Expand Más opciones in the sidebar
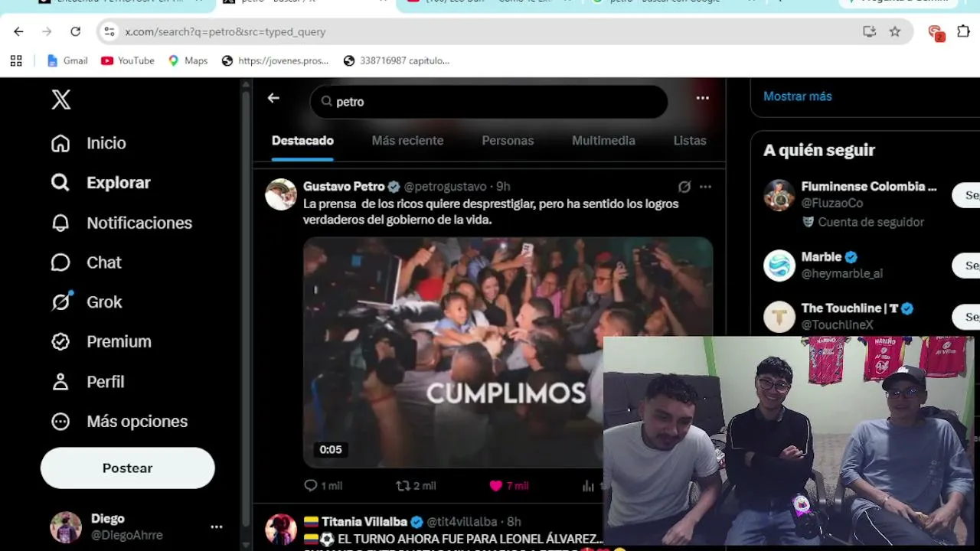This screenshot has height=551, width=980. [x=119, y=422]
